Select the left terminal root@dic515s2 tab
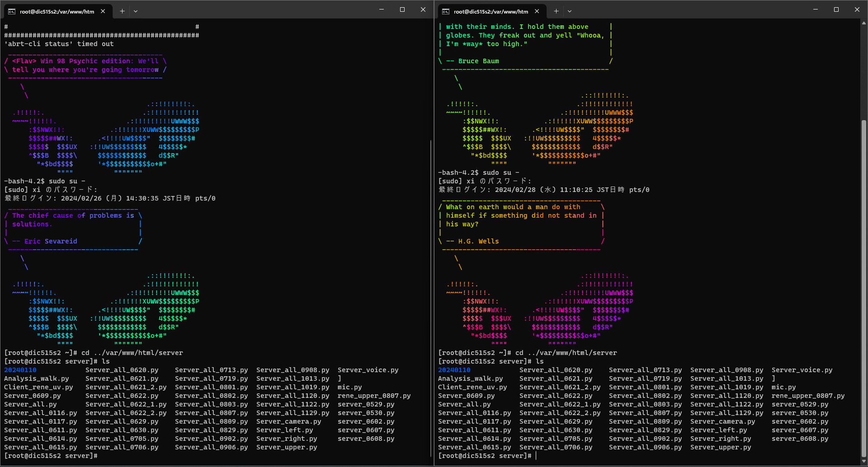Screen dimensions: 868x467 coord(57,11)
